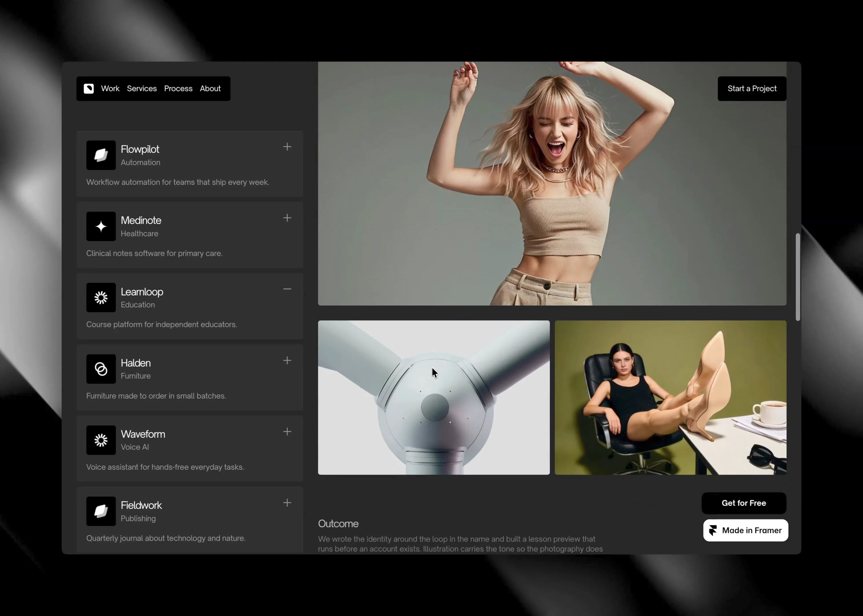Viewport: 863px width, 616px height.
Task: Open the dancing blonde woman photo
Action: click(552, 184)
